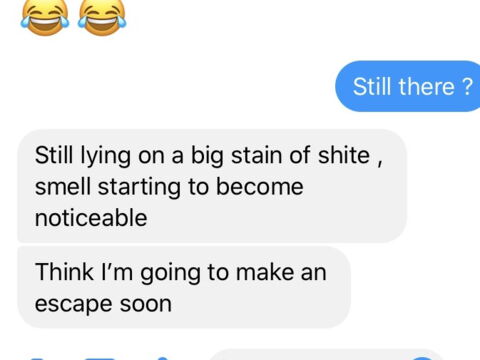Click 'escape soon' text in last message

coord(103,304)
